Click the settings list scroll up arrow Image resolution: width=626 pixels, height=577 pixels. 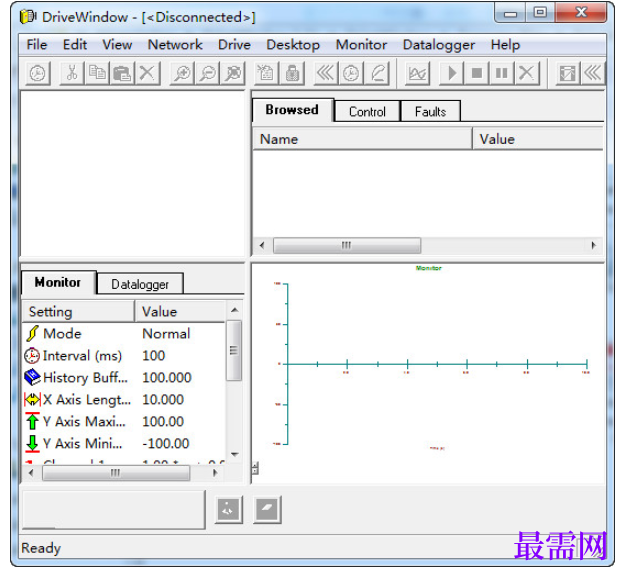click(x=235, y=310)
